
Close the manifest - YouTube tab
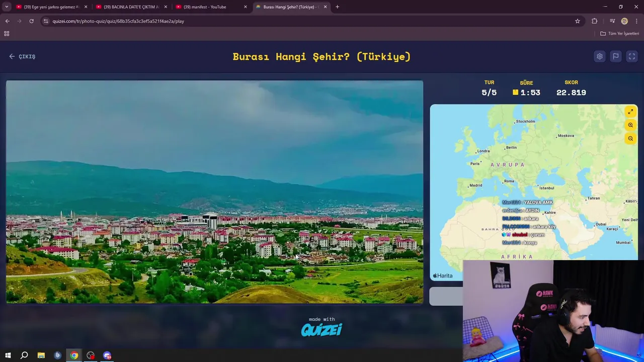point(246,7)
